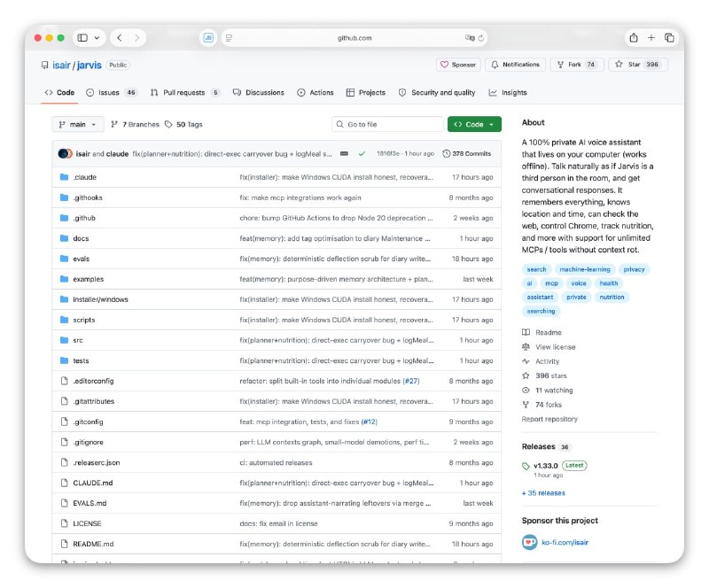View the 7 Branches link
The height and width of the screenshot is (588, 709).
(x=136, y=124)
